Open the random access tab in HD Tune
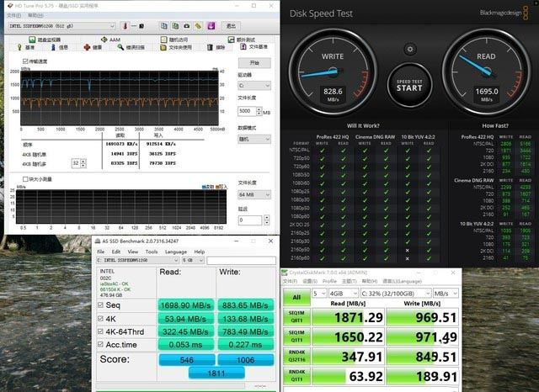This screenshot has height=392, width=539. [x=174, y=40]
